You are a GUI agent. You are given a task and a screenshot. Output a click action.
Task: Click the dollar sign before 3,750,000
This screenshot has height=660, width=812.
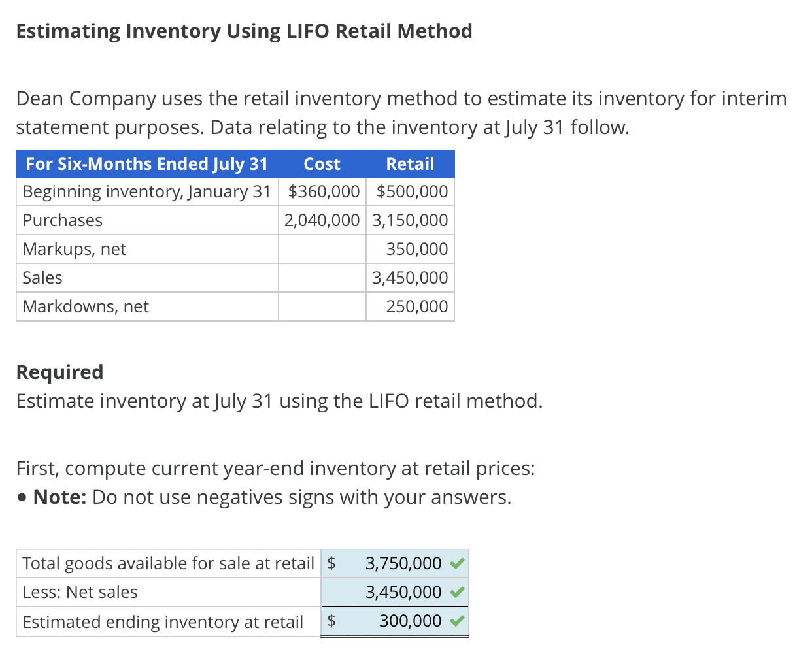331,563
